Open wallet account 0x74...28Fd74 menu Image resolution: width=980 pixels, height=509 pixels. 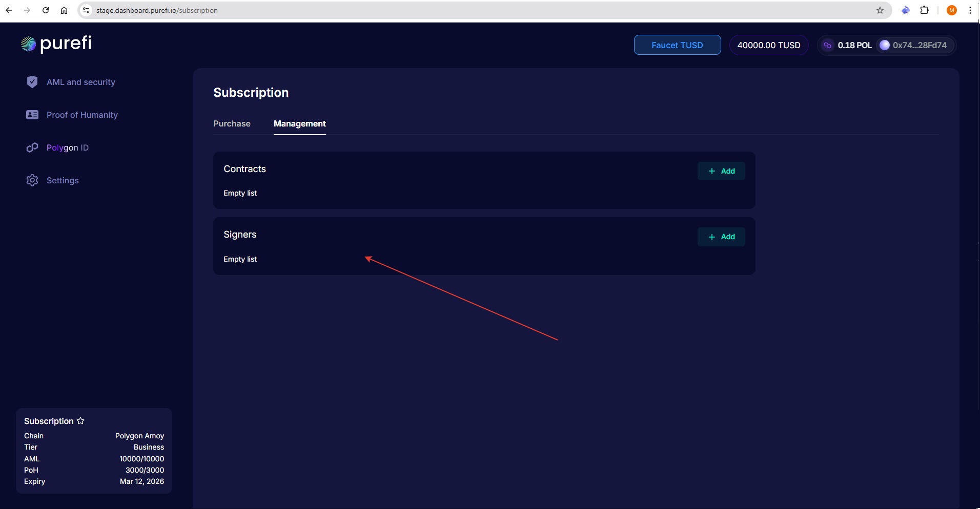point(914,45)
